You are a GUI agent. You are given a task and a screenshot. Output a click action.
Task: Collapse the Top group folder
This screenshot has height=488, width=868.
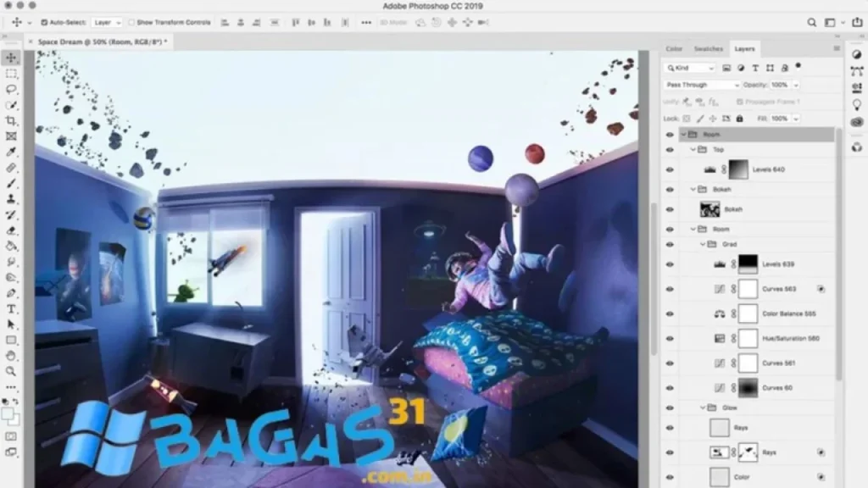[x=693, y=149]
